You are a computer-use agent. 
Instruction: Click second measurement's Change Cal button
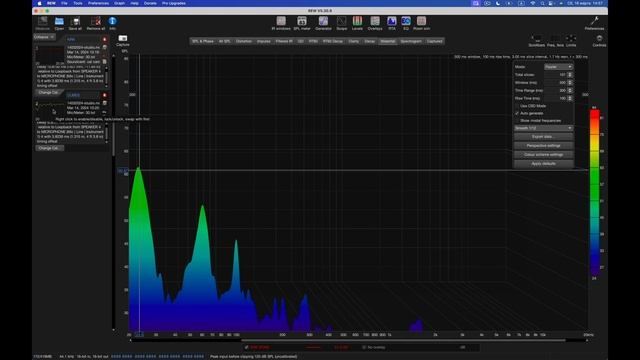pyautogui.click(x=49, y=148)
